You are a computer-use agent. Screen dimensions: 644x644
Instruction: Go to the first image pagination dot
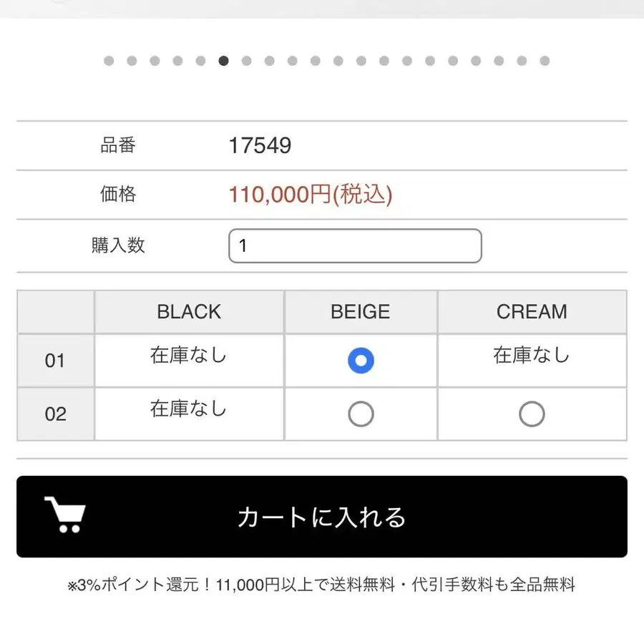click(x=109, y=61)
